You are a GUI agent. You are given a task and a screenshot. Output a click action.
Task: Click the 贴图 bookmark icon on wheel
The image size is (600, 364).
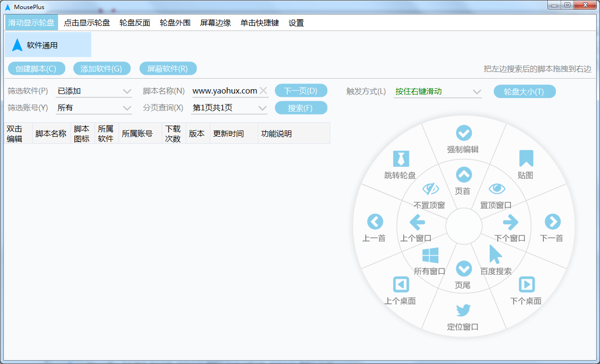(x=526, y=158)
